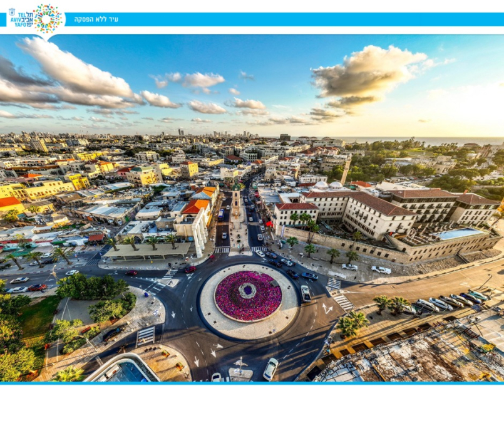
Task: Click the Hebrew "תל אביב יפו" logo text
Action: (29, 19)
